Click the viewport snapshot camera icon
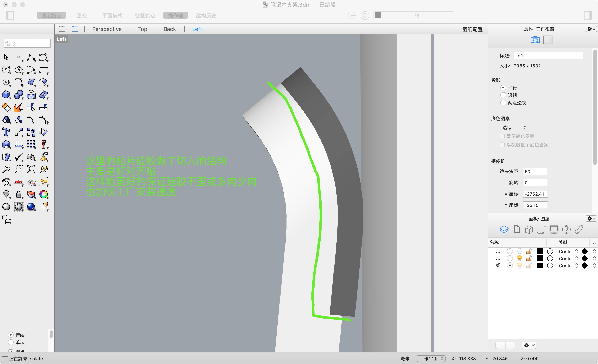Image resolution: width=598 pixels, height=364 pixels. (x=535, y=39)
